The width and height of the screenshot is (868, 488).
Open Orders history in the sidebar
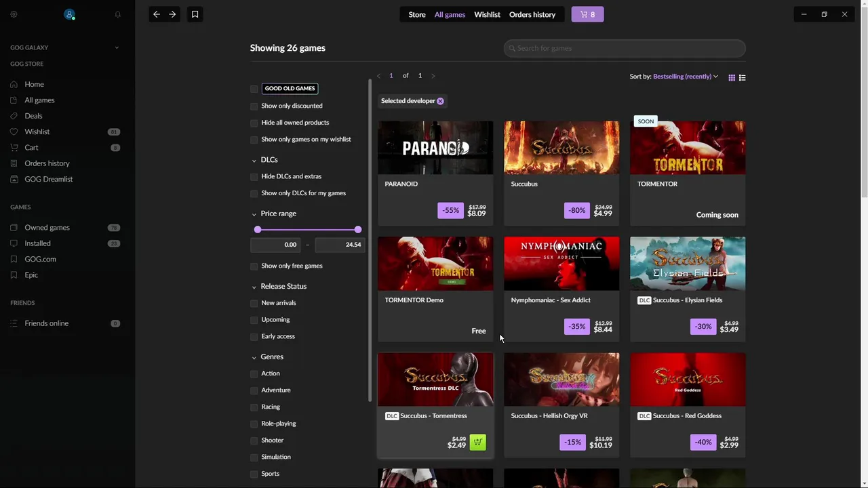[47, 163]
